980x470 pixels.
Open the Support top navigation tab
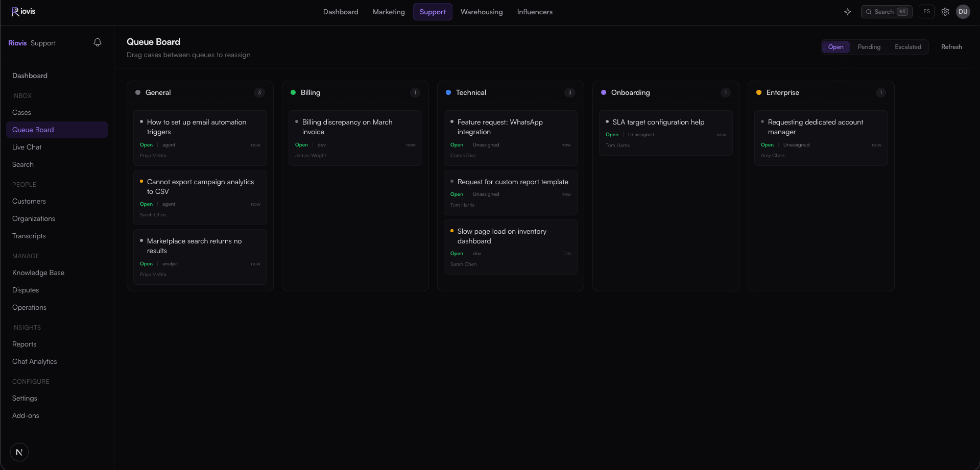click(433, 12)
